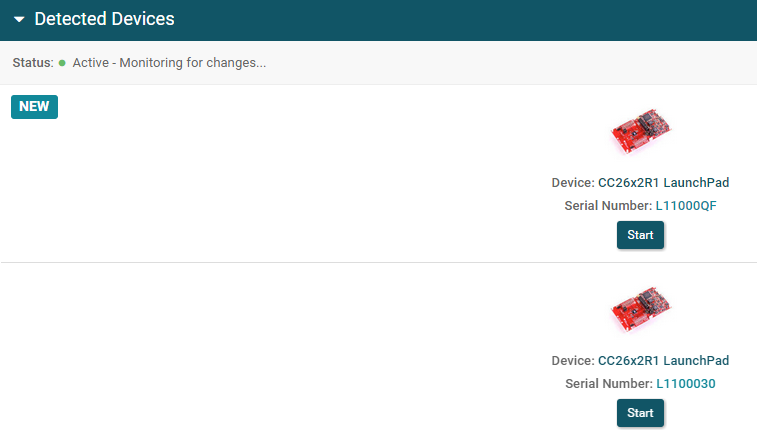Screen dimensions: 757x439
Task: Open LaunchPad board image above serial L11000QF
Action: click(x=641, y=131)
